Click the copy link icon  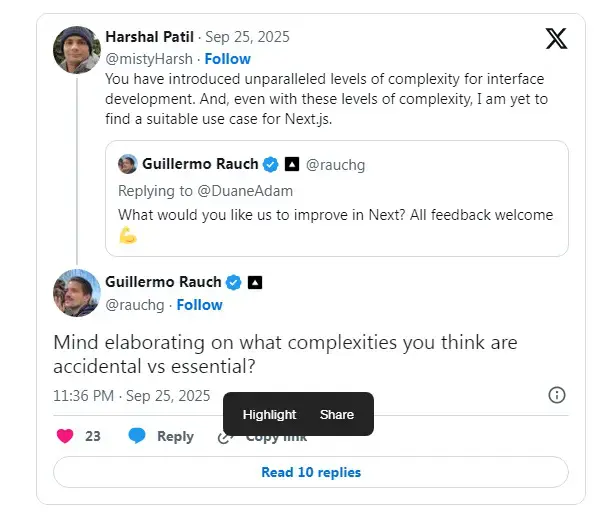(225, 437)
